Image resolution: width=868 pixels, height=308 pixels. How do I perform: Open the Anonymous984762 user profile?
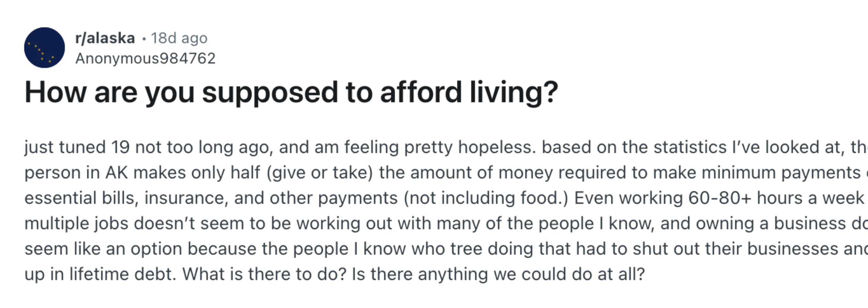[145, 58]
